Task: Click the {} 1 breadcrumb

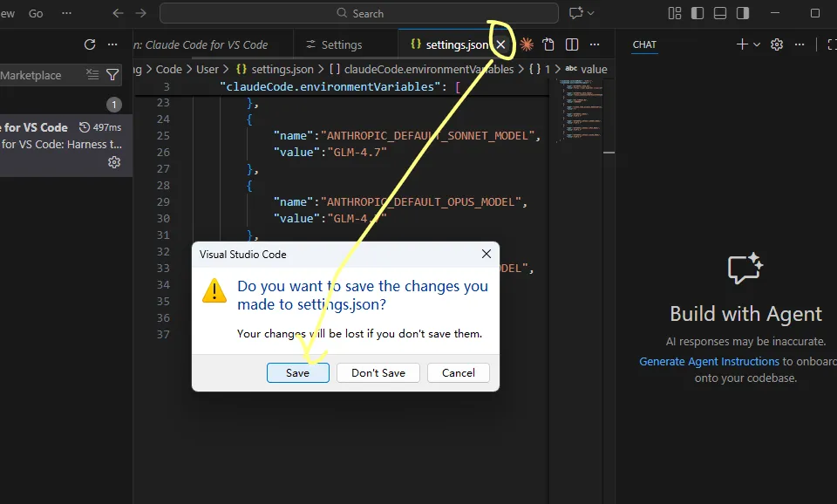Action: click(539, 70)
